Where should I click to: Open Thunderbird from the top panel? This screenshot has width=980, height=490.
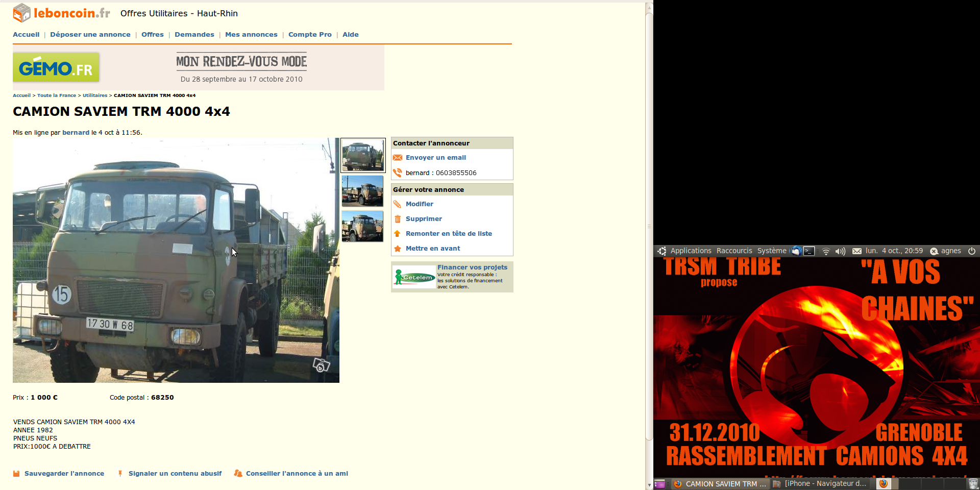796,251
